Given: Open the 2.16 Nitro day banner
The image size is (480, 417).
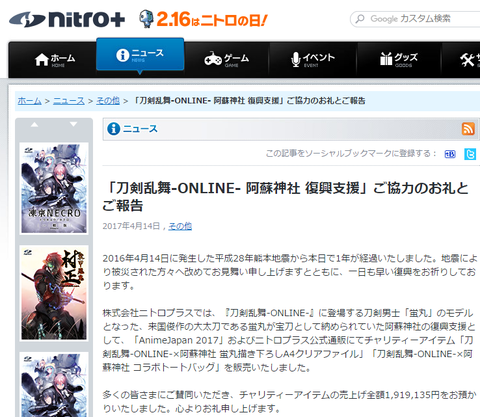Looking at the screenshot, I should point(203,19).
